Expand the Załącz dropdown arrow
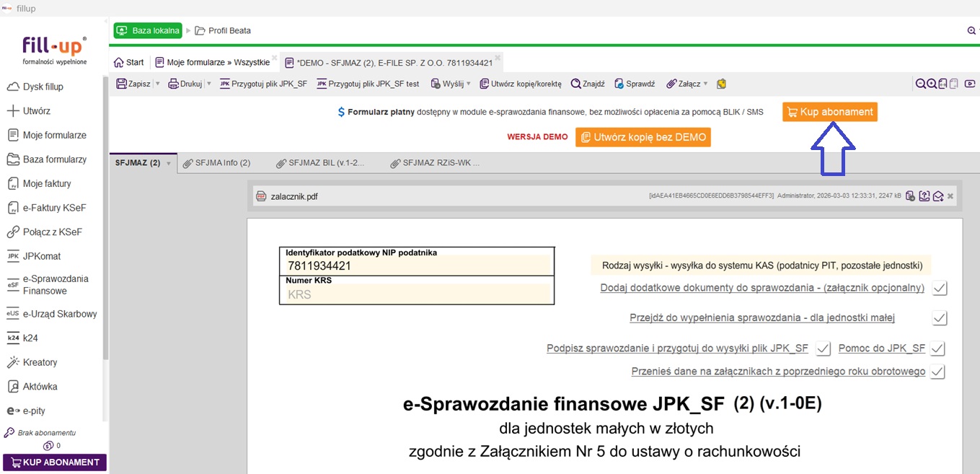 tap(705, 84)
